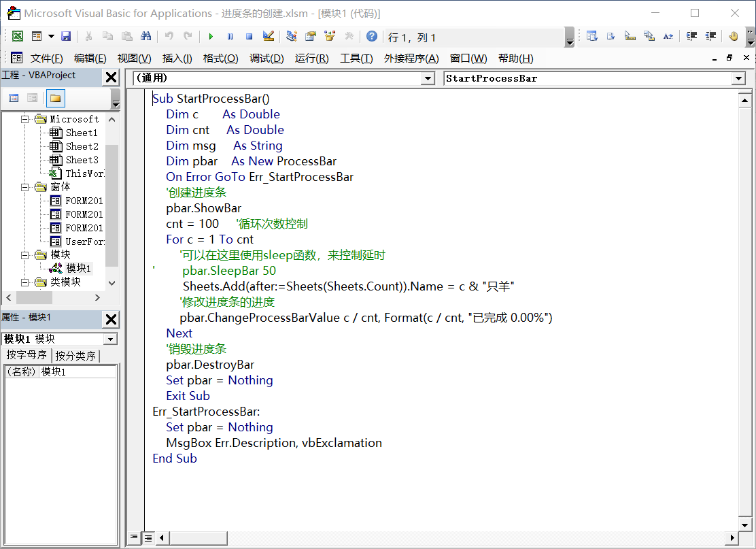Save the workbook with the floppy disk icon
The height and width of the screenshot is (549, 756).
tap(66, 37)
